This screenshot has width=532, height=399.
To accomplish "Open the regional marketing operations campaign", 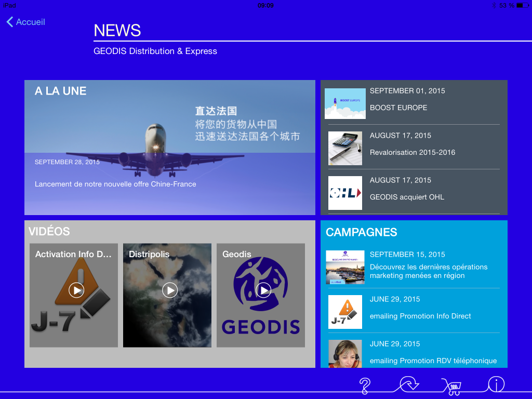I will tap(414, 267).
